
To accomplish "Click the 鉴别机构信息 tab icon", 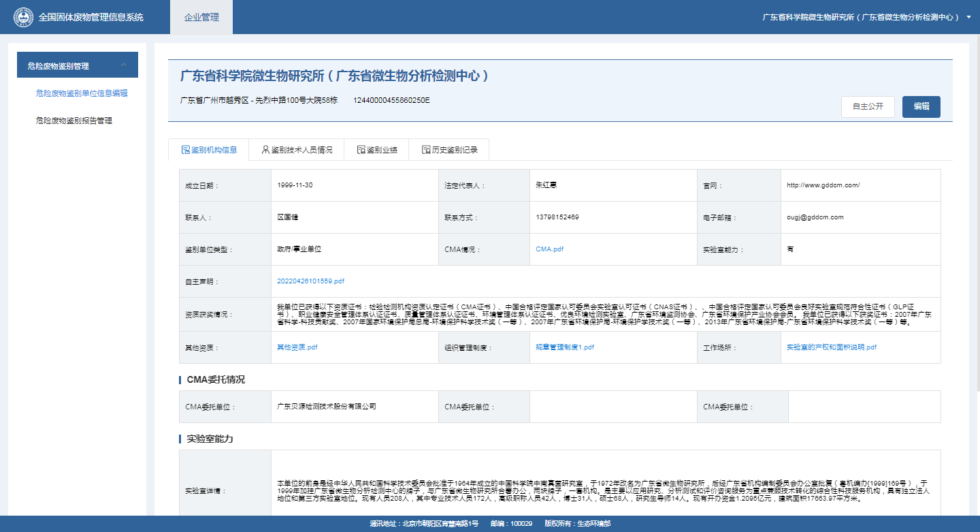I will click(x=185, y=150).
